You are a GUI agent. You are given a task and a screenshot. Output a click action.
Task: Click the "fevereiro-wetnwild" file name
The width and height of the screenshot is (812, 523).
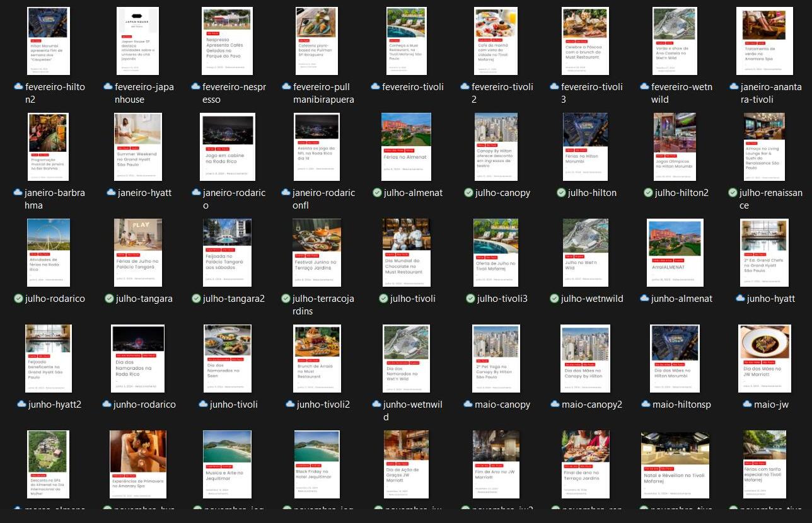[682, 93]
